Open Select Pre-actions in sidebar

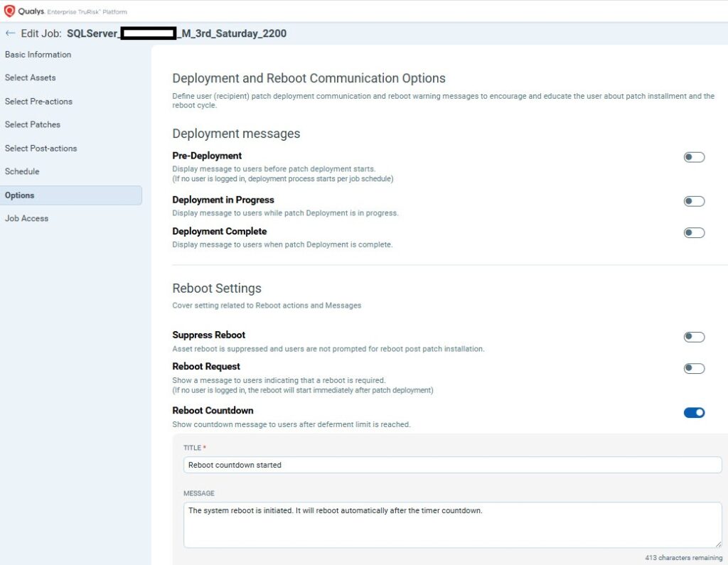coord(39,101)
